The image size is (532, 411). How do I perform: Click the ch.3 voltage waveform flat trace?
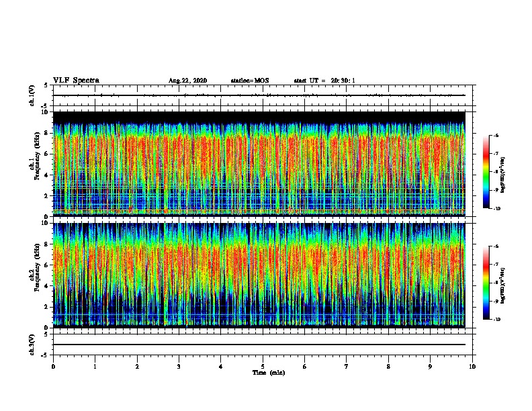[259, 345]
